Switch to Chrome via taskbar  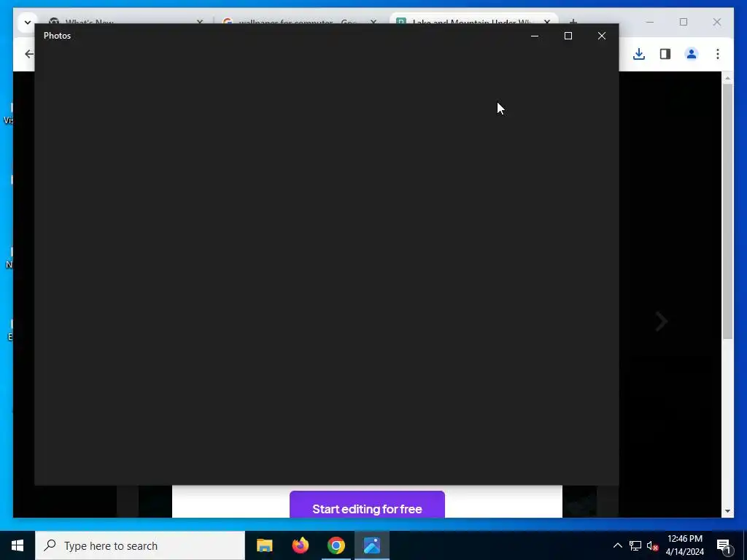336,545
